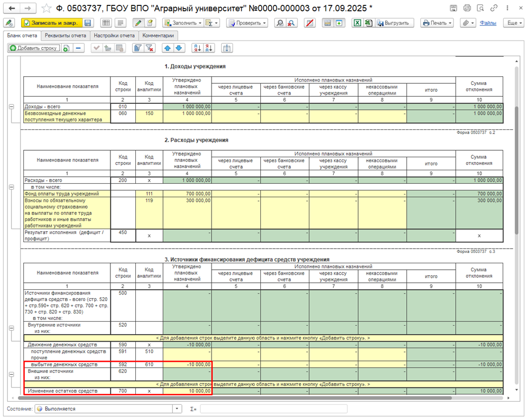Click the pen-with-clock history icon
Viewport: 527px width, 420px height.
click(9, 23)
